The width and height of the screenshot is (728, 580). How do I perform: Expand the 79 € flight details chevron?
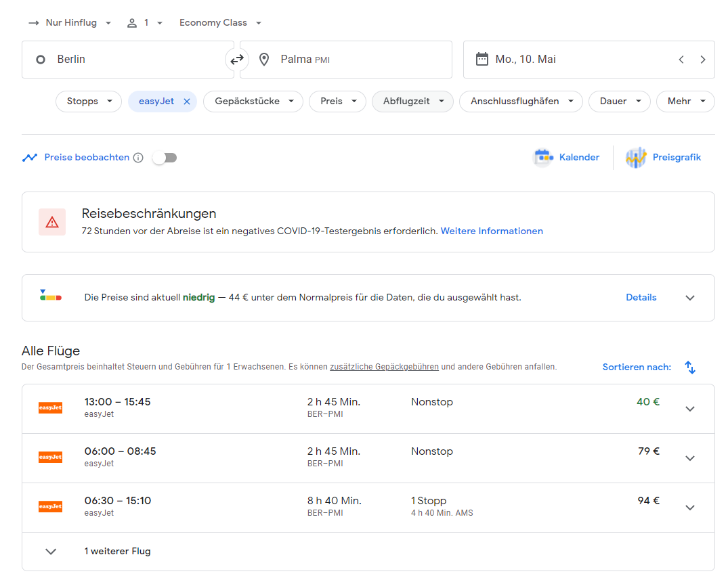tap(690, 458)
